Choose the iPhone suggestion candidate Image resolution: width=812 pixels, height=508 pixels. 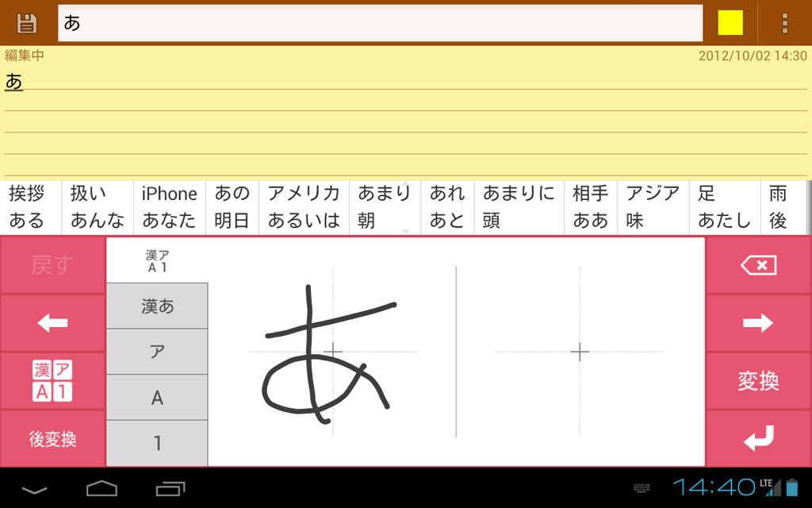click(x=170, y=194)
